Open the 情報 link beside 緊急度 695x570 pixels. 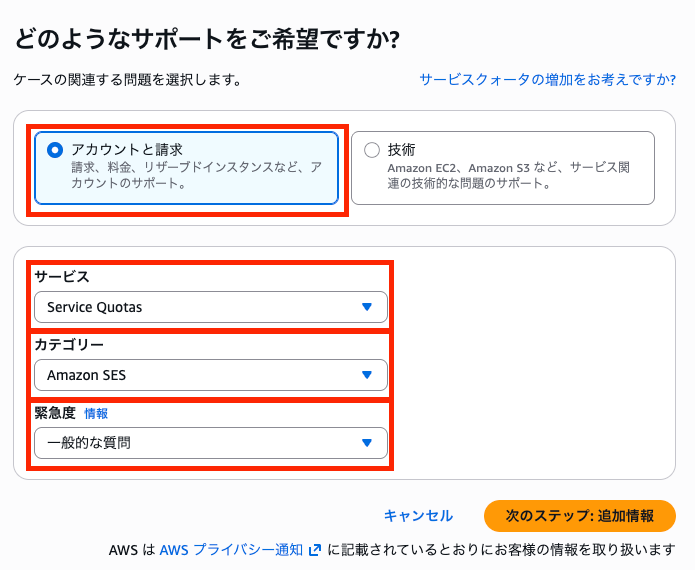point(96,413)
